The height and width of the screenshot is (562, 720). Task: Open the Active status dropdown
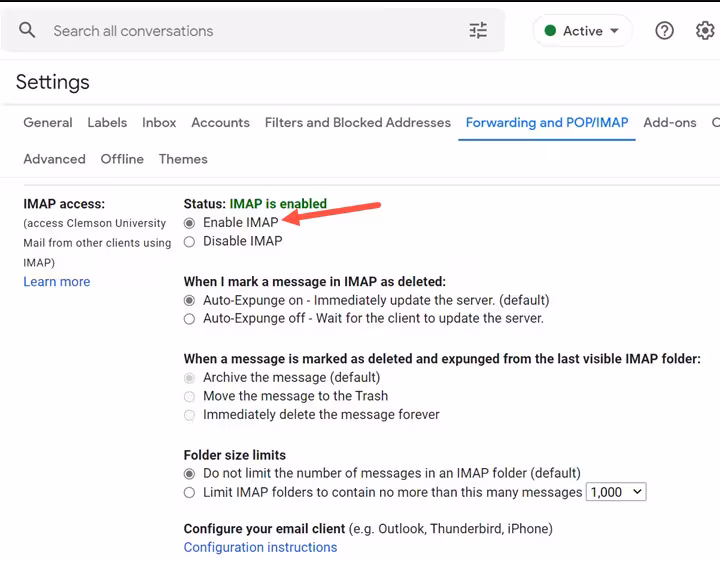582,31
